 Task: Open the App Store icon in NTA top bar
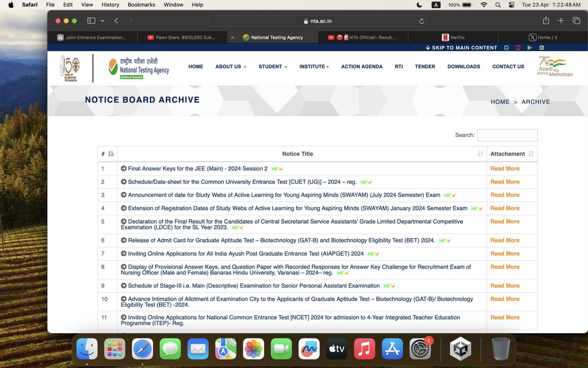pos(541,48)
